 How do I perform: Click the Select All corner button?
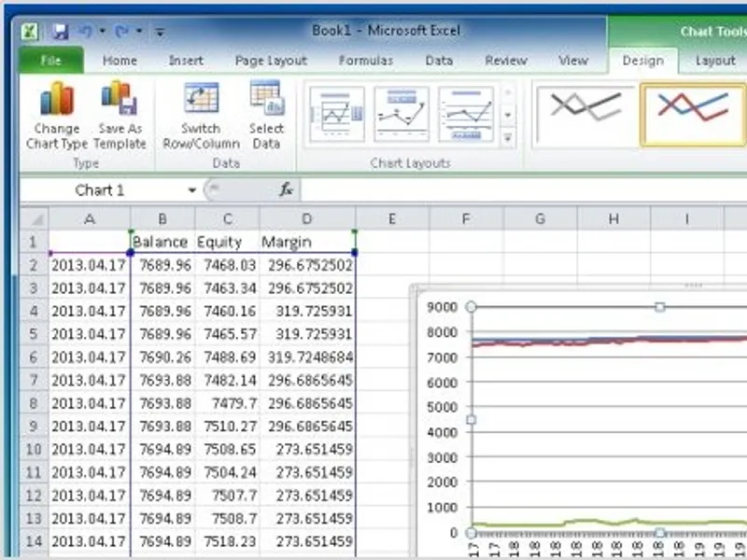click(x=34, y=218)
